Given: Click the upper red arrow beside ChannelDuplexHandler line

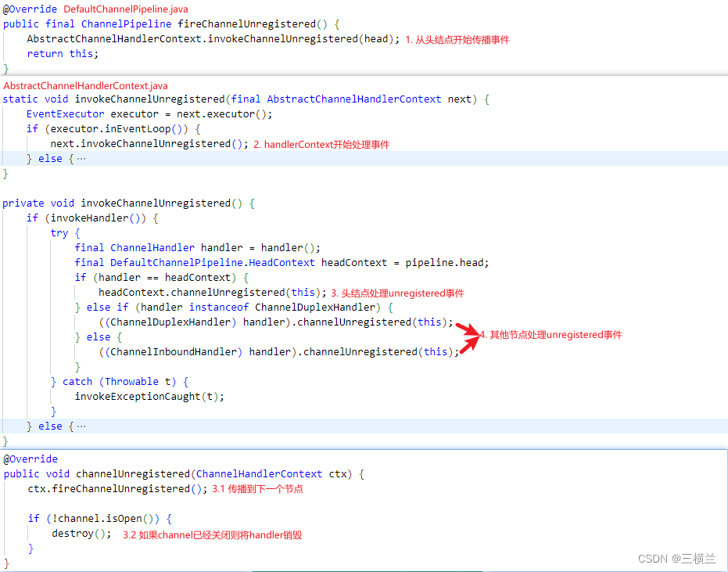Looking at the screenshot, I should pyautogui.click(x=466, y=329).
